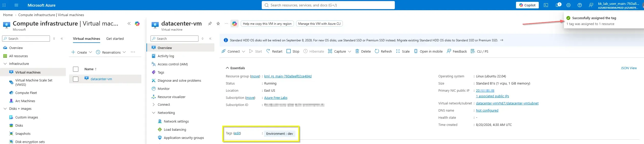Open Copilot icon next to datacenter-vm title
Viewport: 644px width, 144px height.
coord(235,24)
